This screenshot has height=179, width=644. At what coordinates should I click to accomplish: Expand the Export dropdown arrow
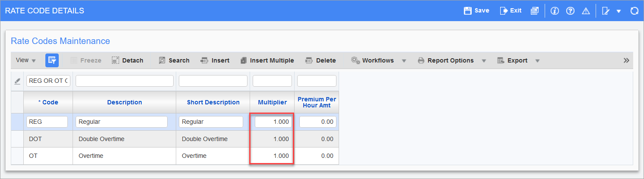[537, 61]
